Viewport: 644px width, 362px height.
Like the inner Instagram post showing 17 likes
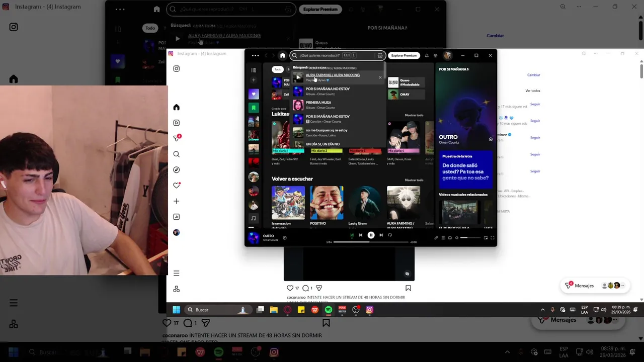point(290,288)
